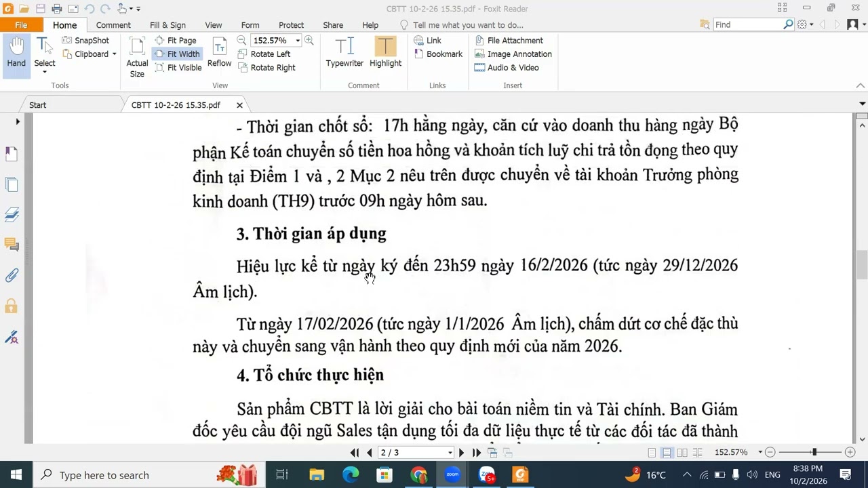Add an Image Annotation
868x488 pixels.
(x=513, y=54)
